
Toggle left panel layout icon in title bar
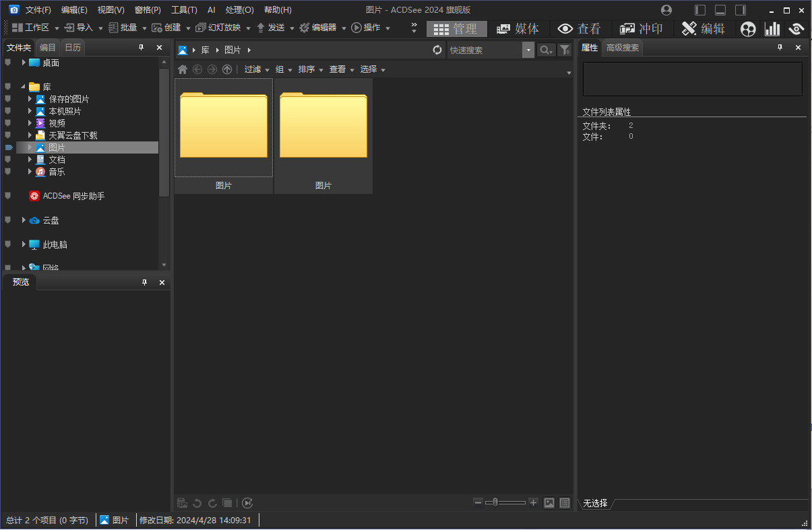click(x=700, y=10)
